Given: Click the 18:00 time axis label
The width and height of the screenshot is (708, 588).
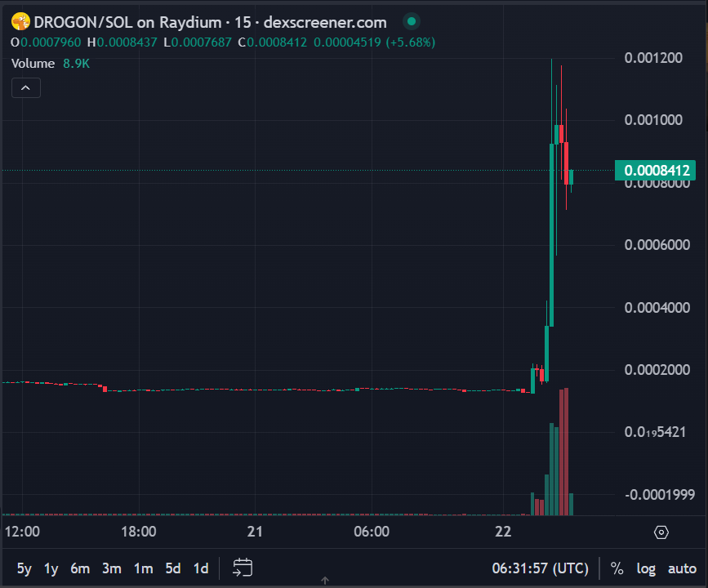Looking at the screenshot, I should (139, 532).
